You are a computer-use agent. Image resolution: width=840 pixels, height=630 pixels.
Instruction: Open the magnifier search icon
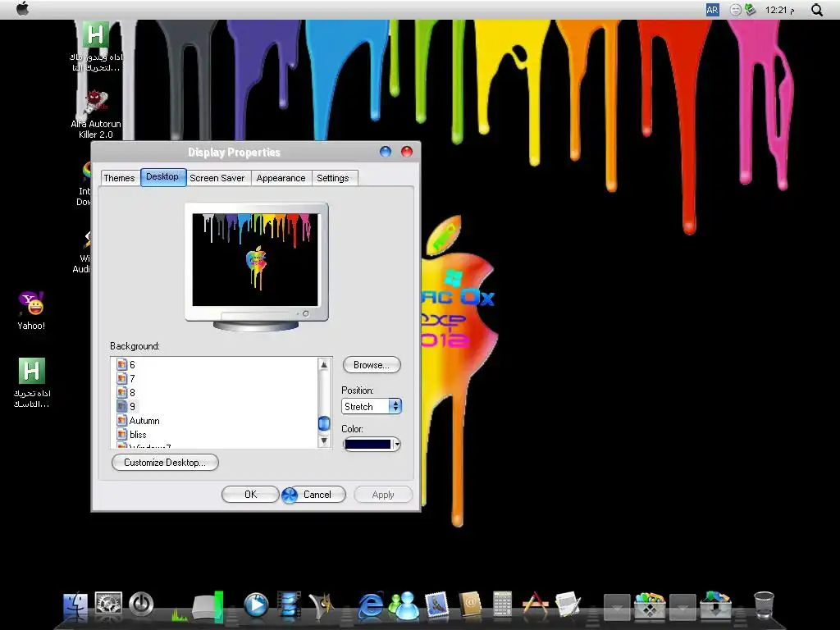(x=816, y=10)
